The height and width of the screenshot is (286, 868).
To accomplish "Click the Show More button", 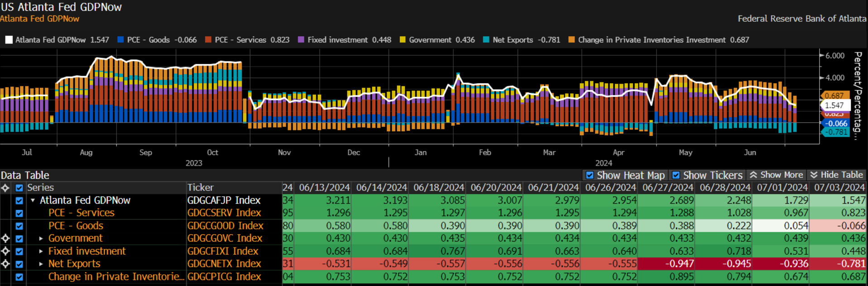I will coord(777,175).
